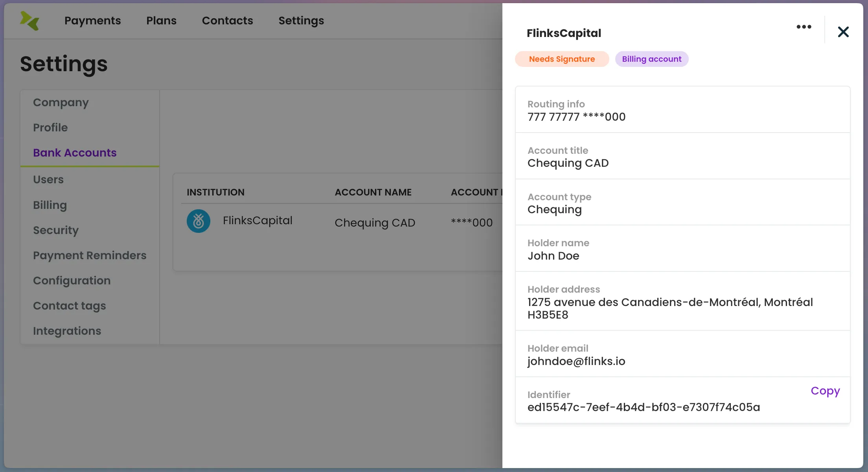Copy the account identifier
This screenshot has width=868, height=472.
pyautogui.click(x=825, y=391)
